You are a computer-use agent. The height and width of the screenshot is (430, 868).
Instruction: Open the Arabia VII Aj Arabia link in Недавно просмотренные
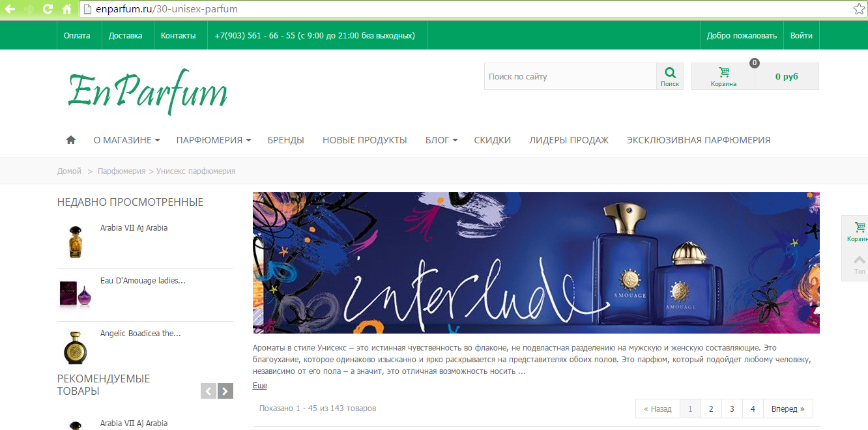(x=134, y=228)
